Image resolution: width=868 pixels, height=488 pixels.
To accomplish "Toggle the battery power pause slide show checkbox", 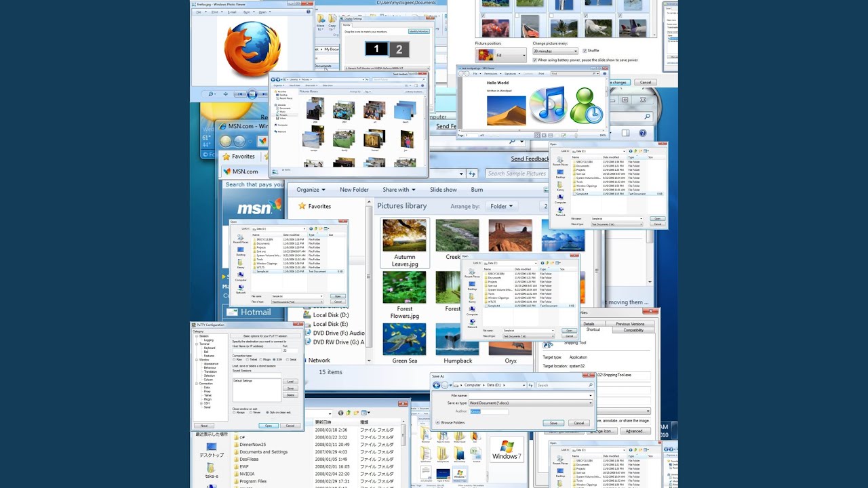I will coord(535,60).
